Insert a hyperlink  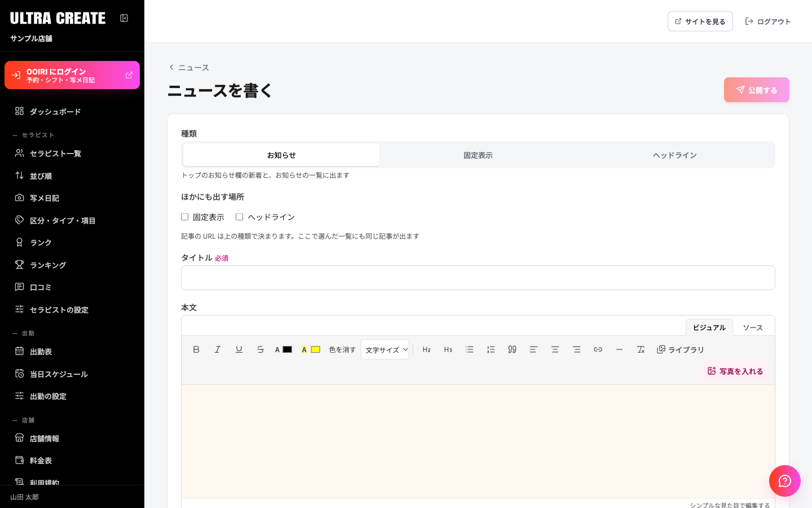598,349
